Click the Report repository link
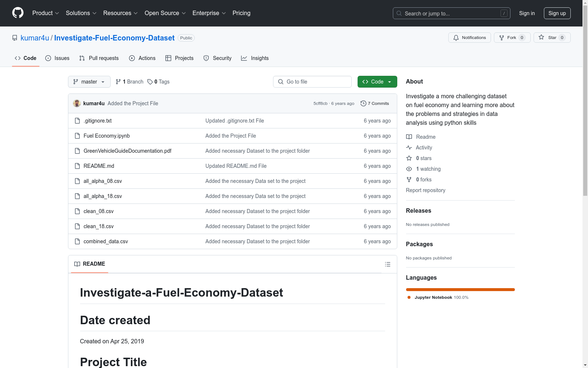Image resolution: width=588 pixels, height=368 pixels. tap(426, 190)
